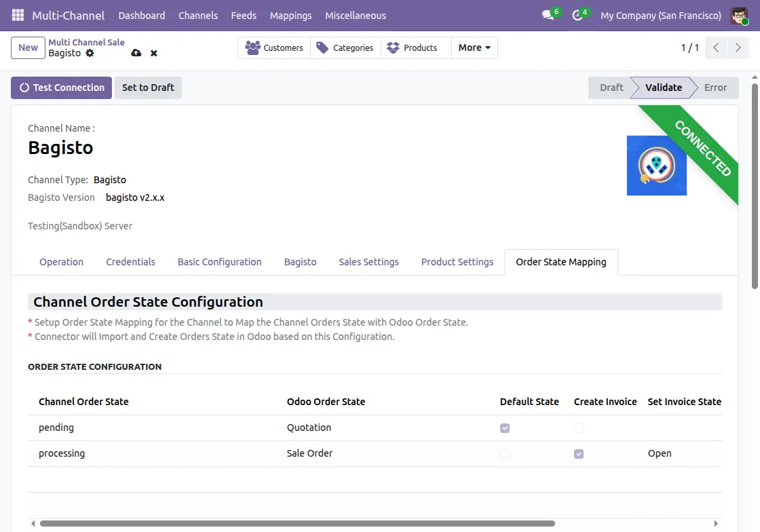Open the activities clock icon
The height and width of the screenshot is (532, 760).
click(577, 15)
